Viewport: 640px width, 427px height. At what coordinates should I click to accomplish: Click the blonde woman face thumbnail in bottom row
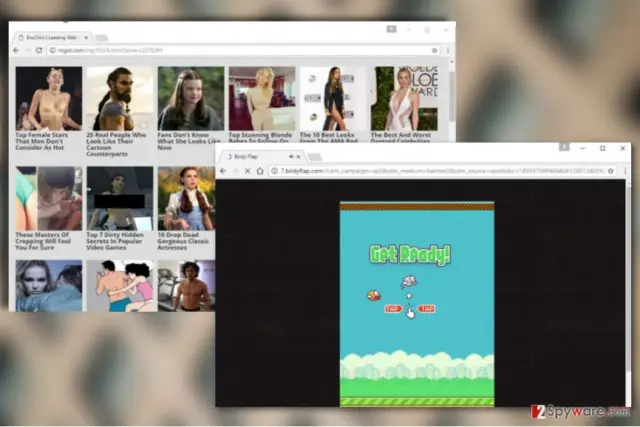coord(49,285)
